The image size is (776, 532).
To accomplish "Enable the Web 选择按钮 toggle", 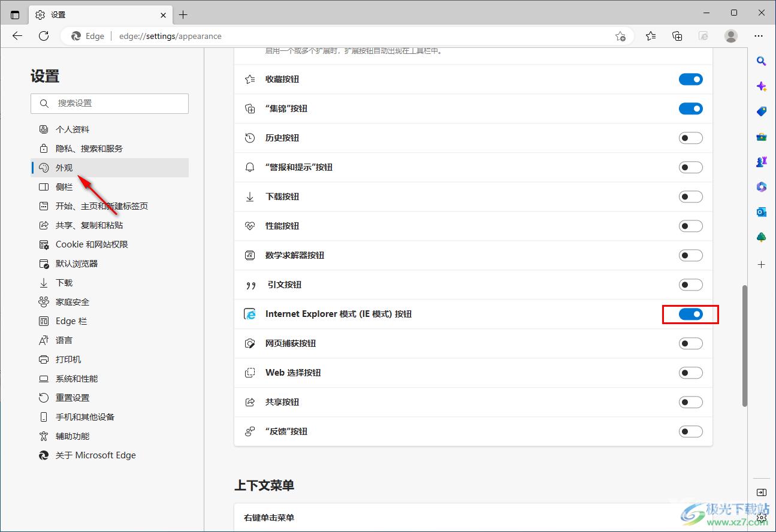I will tap(690, 373).
